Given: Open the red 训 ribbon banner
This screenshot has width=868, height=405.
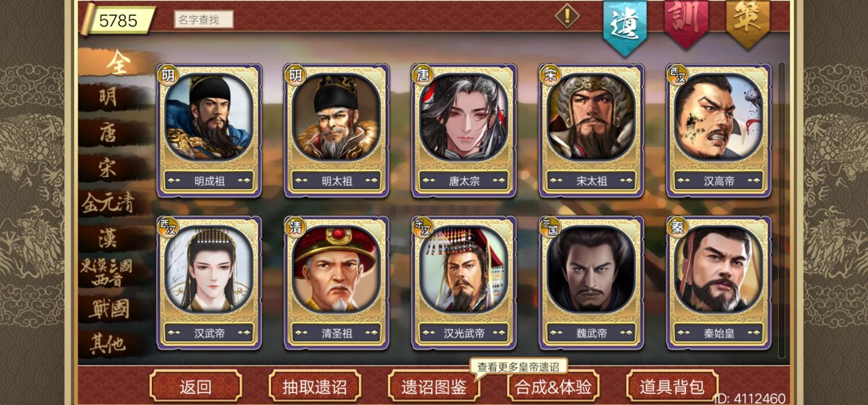Looking at the screenshot, I should click(x=686, y=22).
